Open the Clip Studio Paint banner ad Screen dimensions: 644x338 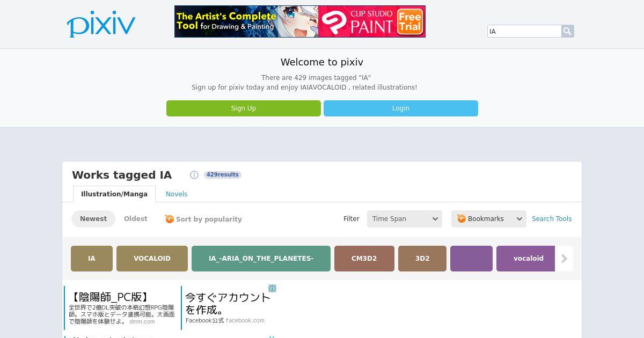coord(300,21)
